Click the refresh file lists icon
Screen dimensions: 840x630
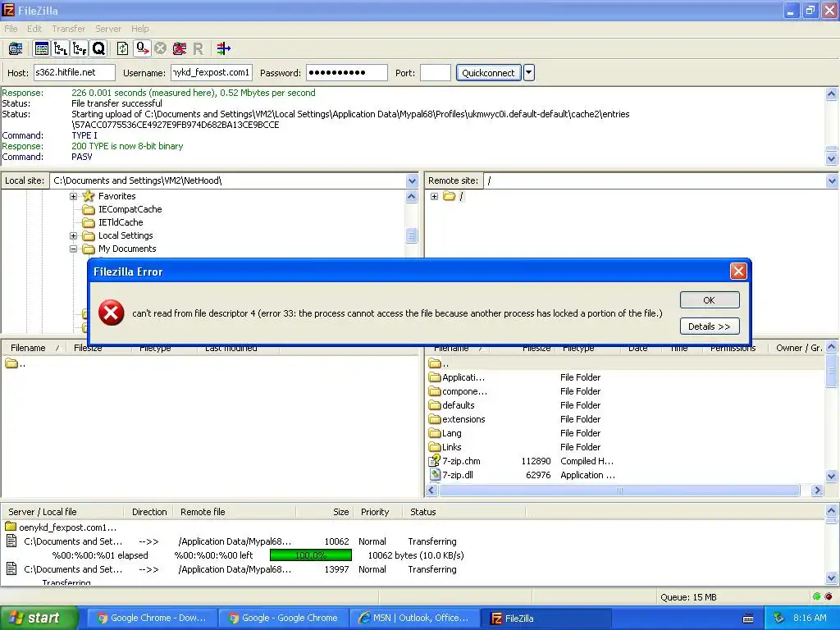click(123, 48)
